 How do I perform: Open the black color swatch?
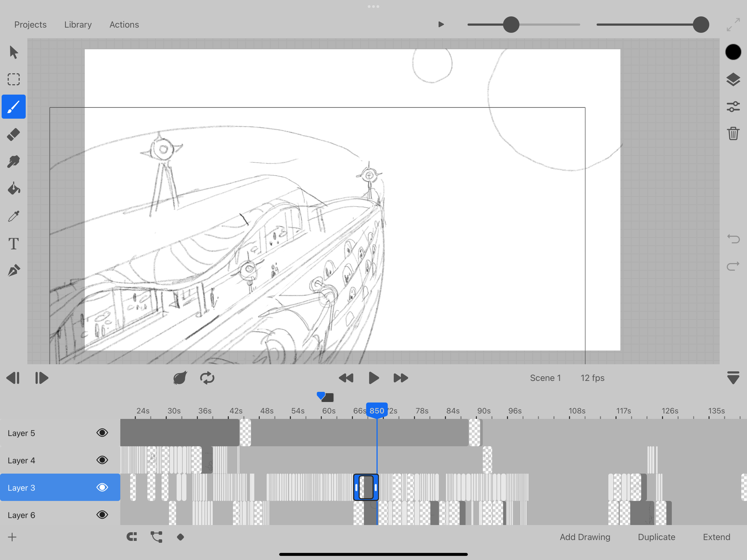click(733, 52)
